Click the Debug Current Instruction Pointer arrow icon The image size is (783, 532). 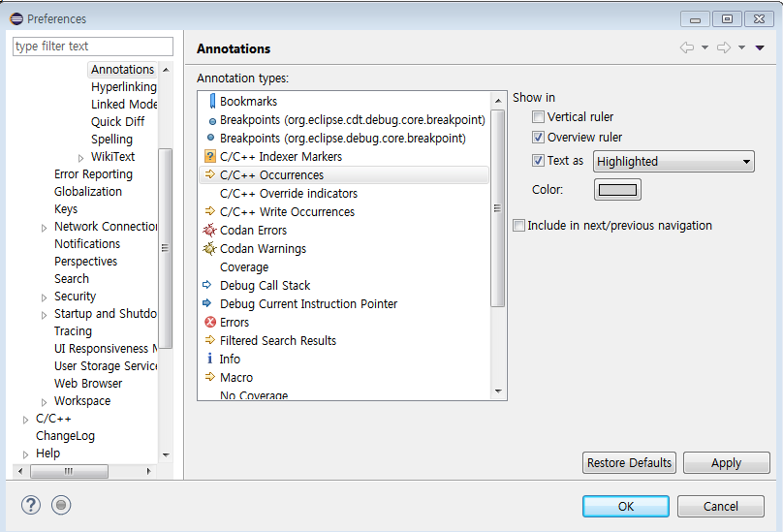click(x=208, y=304)
